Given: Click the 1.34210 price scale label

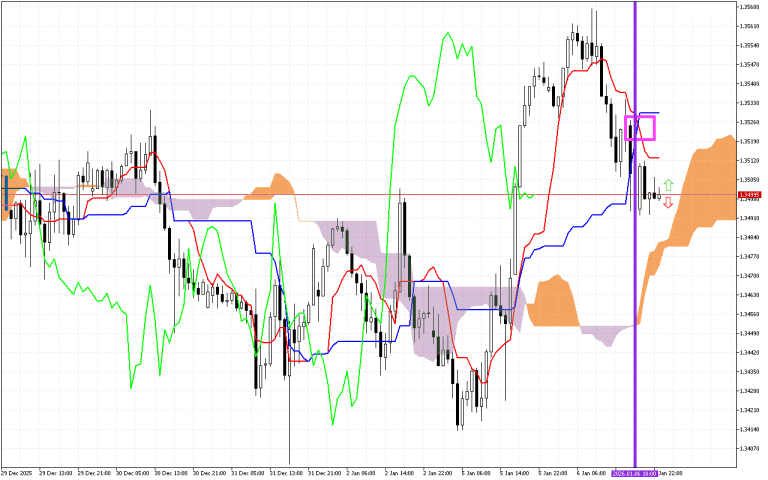Looking at the screenshot, I should [749, 410].
